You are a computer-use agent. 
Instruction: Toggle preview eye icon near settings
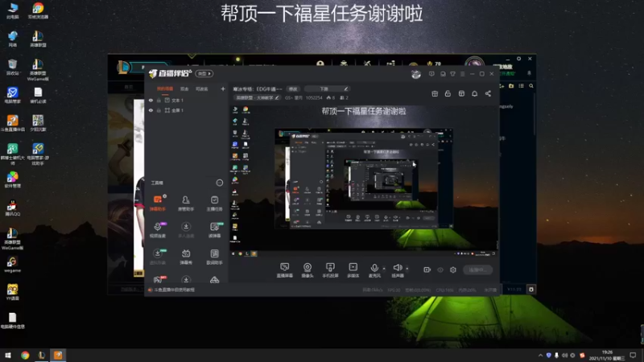point(440,269)
